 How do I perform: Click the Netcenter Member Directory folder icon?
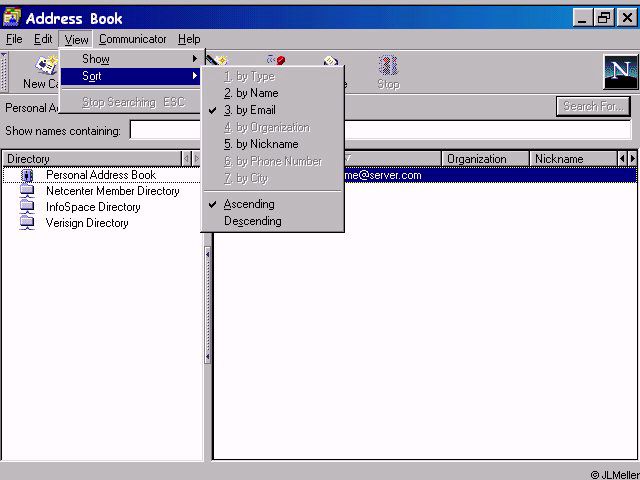click(x=27, y=191)
